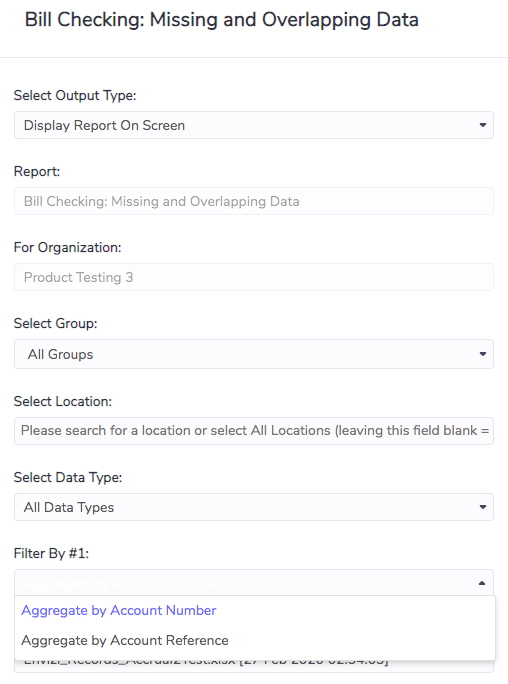The image size is (508, 684).
Task: Click the Bill Checking page title heading
Action: coord(222,20)
